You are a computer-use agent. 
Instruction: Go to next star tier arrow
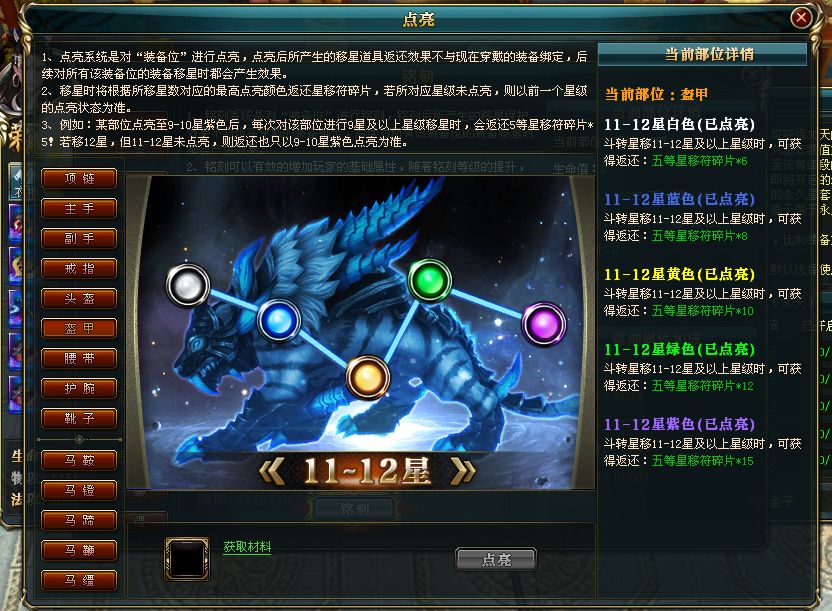pyautogui.click(x=462, y=471)
